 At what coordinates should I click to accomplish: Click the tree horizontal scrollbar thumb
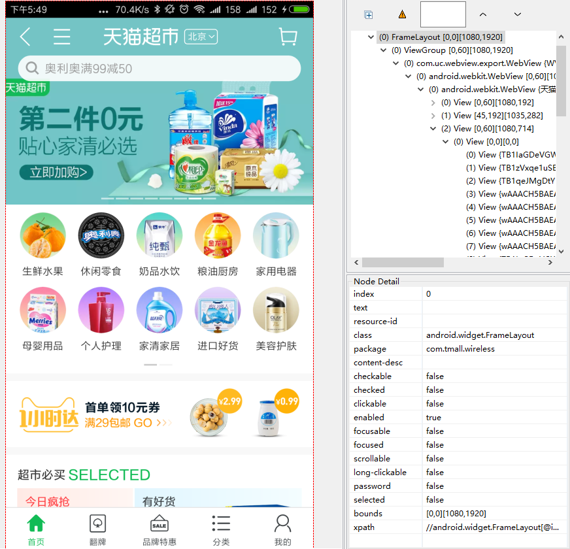click(x=403, y=262)
